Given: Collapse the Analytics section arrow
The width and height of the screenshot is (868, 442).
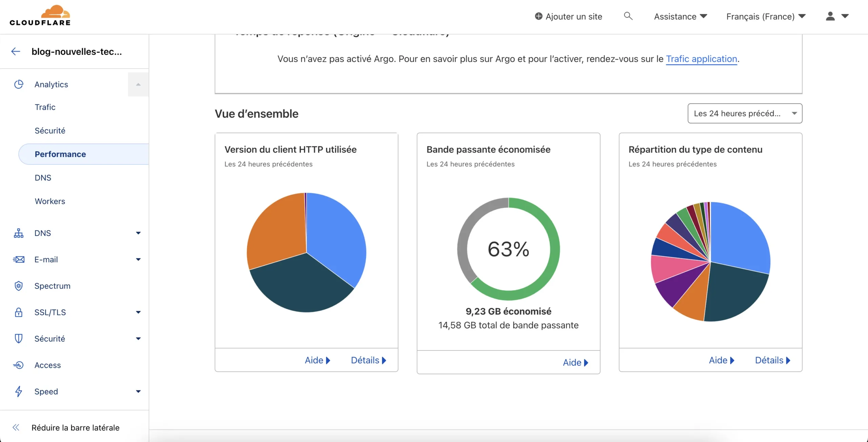Looking at the screenshot, I should point(138,84).
